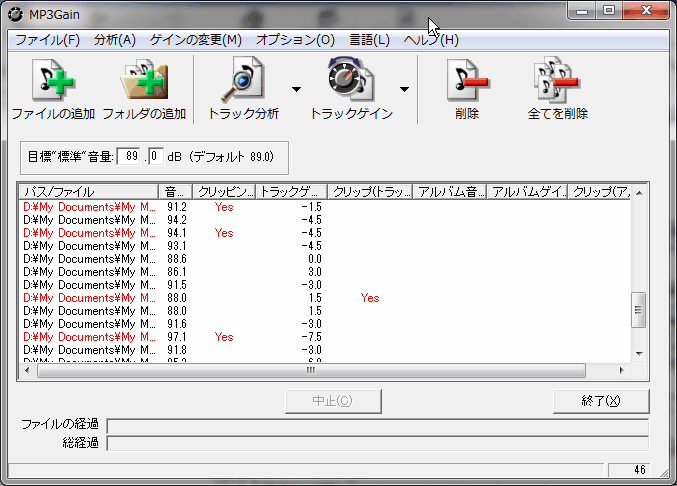Click 全てを削除 (Remove All) icon
Image resolution: width=677 pixels, height=486 pixels.
pyautogui.click(x=557, y=81)
